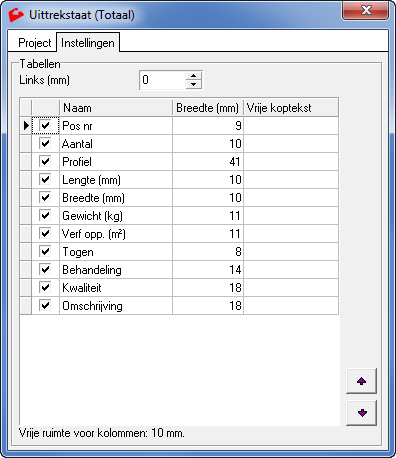
Task: Select the width cell of Kwaliteit row
Action: point(208,288)
